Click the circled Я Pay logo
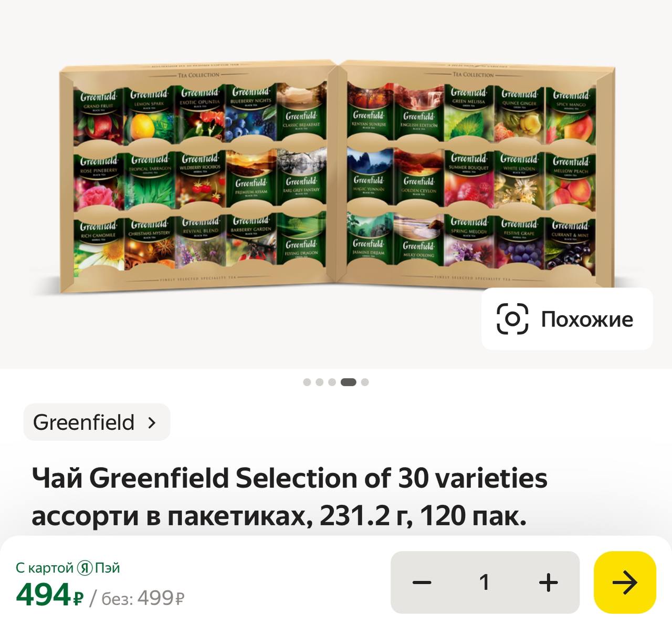 [85, 568]
